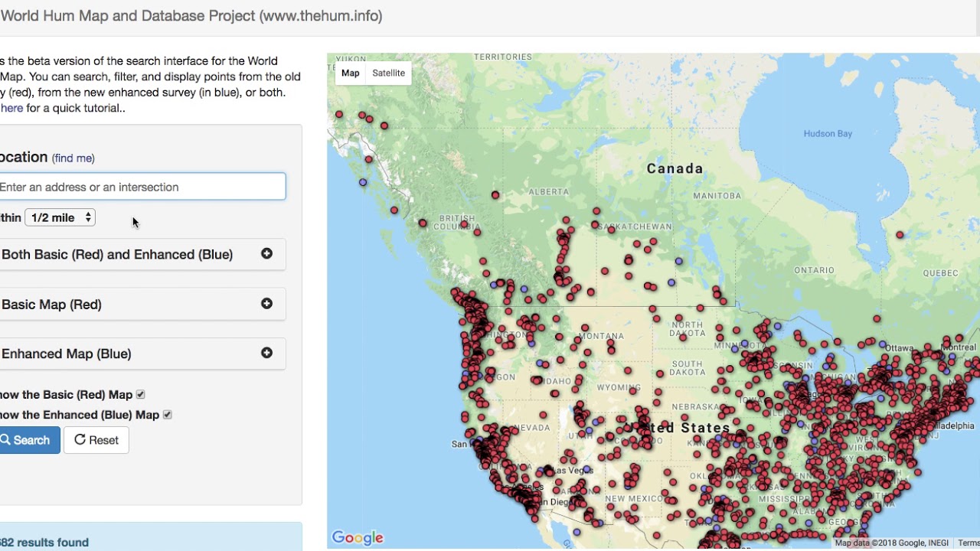Click the results found status text
Image resolution: width=980 pixels, height=551 pixels.
pos(44,543)
